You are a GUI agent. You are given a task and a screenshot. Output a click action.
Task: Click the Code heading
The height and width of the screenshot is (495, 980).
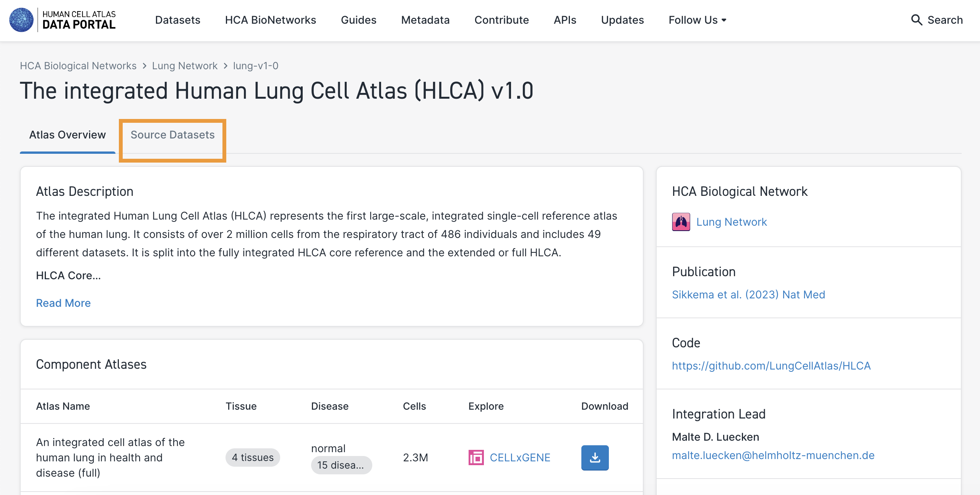(x=686, y=343)
